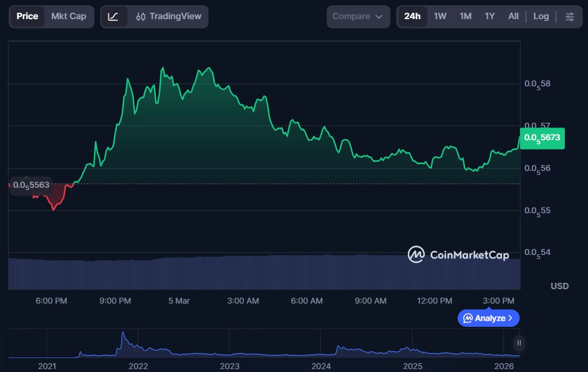Switch chart to Mkt Cap
The height and width of the screenshot is (372, 588).
pyautogui.click(x=68, y=17)
